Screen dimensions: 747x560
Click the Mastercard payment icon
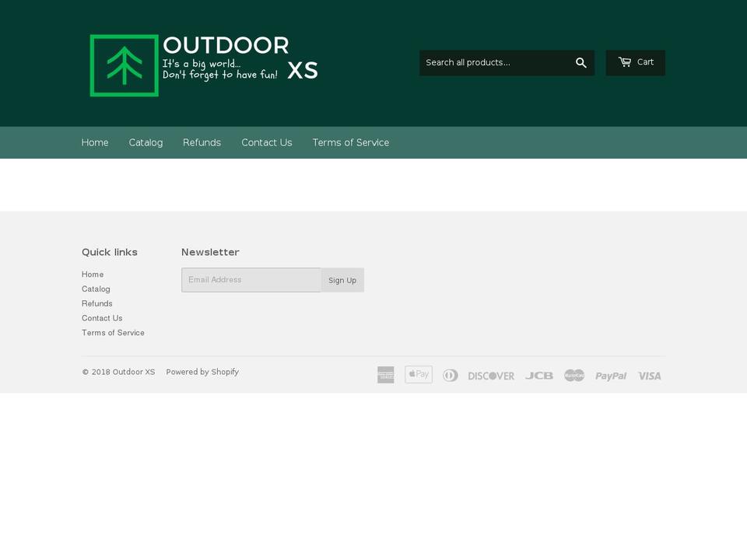point(574,375)
